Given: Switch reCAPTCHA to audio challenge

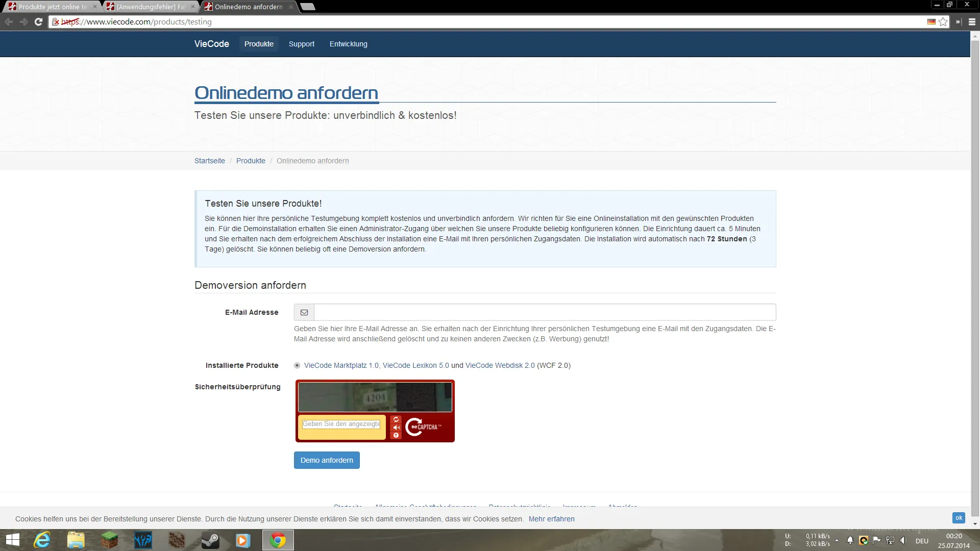Looking at the screenshot, I should tap(396, 428).
